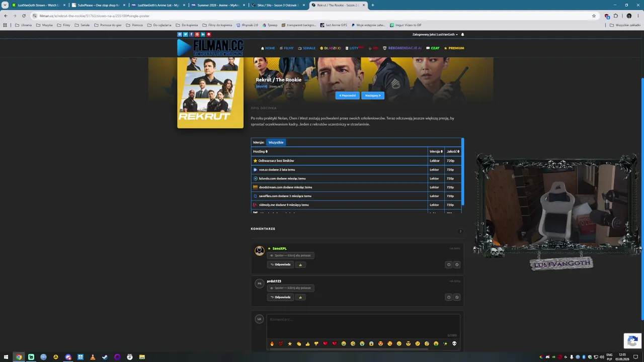
Task: Reveal SenoXPL's spoiler comment
Action: [x=291, y=255]
